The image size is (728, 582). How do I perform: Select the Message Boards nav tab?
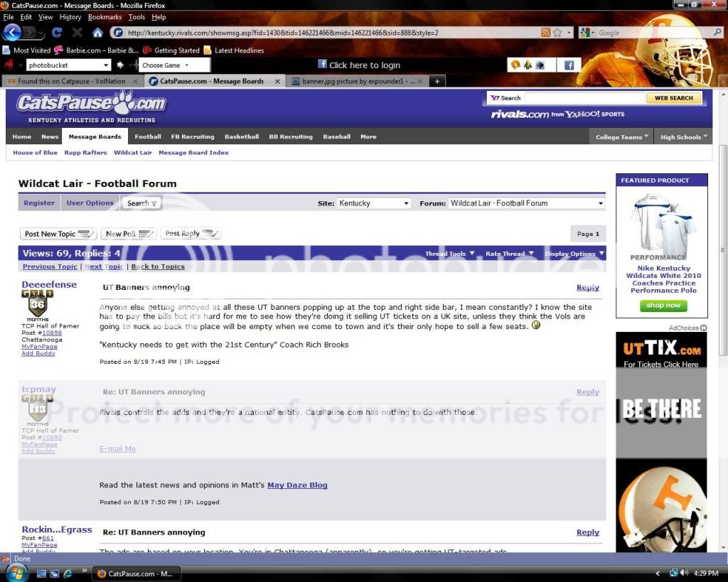pyautogui.click(x=95, y=136)
